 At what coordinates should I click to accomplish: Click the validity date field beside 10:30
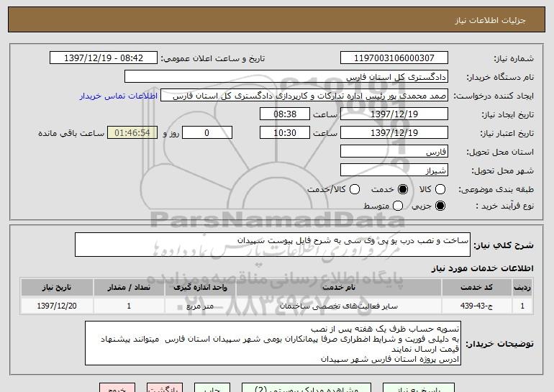click(x=394, y=133)
